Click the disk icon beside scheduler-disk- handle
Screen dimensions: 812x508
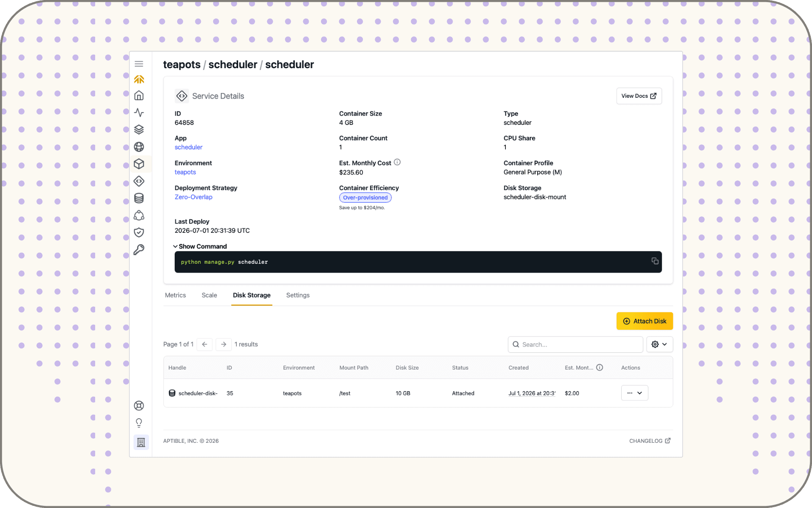[x=172, y=393]
